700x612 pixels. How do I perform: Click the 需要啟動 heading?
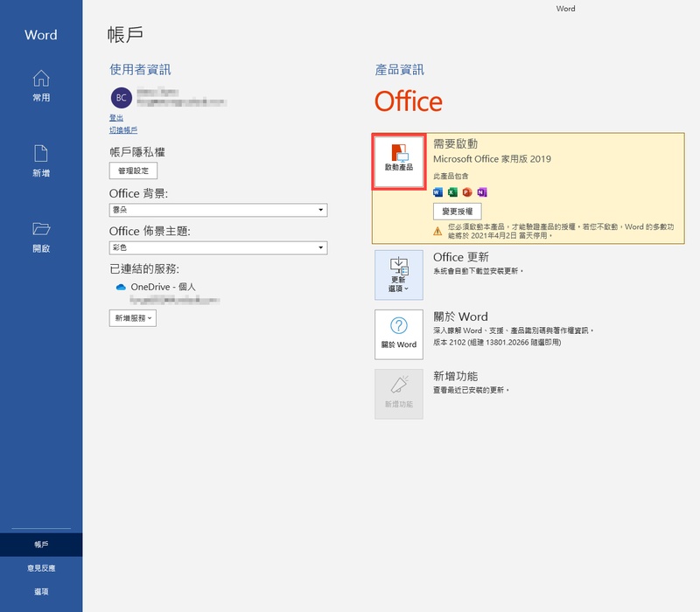point(455,143)
